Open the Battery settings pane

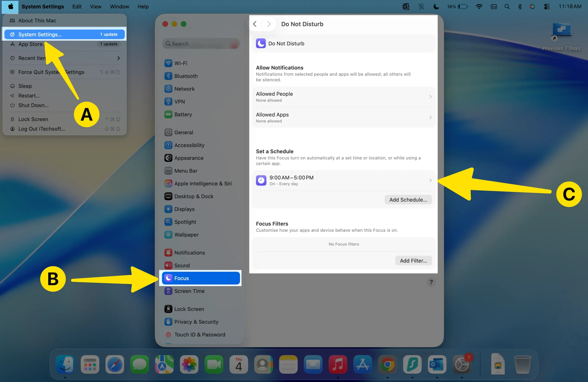[183, 114]
